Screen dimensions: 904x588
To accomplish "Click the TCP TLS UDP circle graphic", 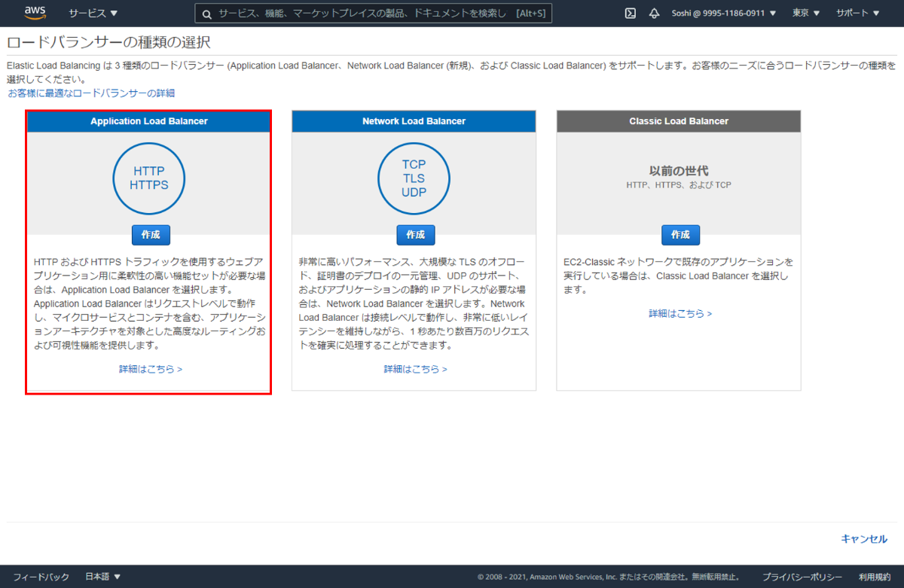I will pyautogui.click(x=414, y=178).
